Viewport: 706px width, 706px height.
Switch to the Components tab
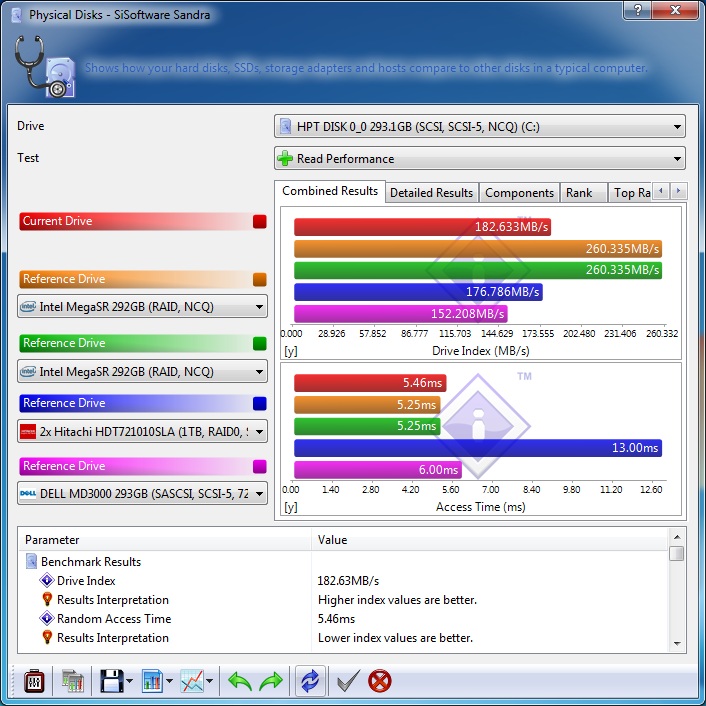coord(519,193)
